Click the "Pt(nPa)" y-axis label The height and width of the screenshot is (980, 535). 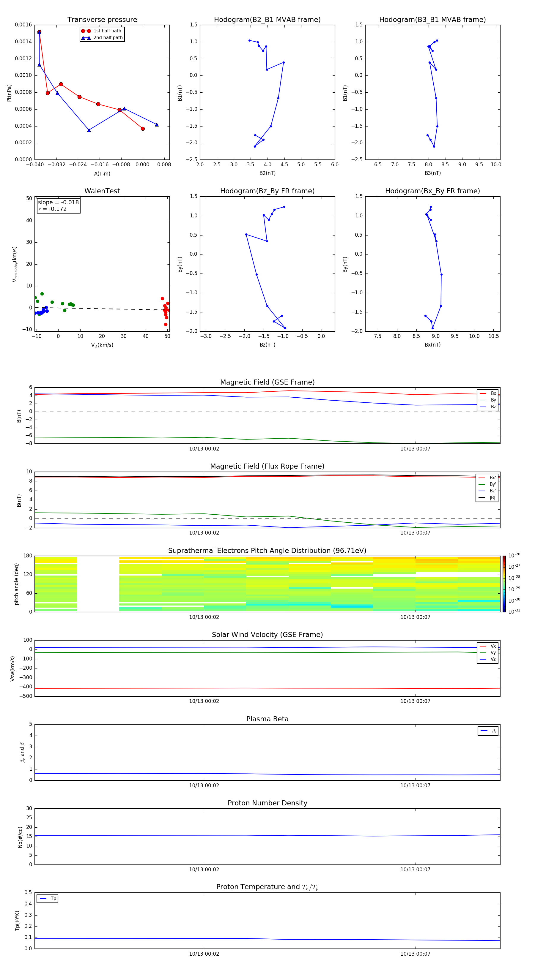coord(9,93)
